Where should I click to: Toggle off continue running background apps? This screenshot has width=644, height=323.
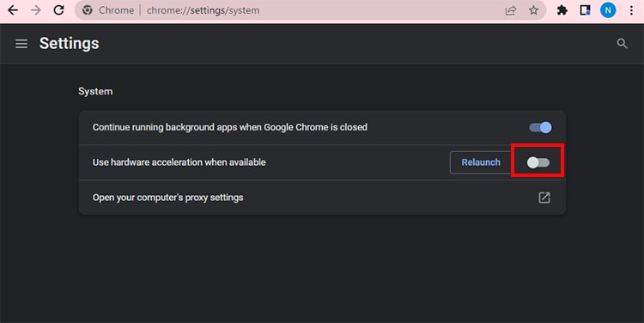[x=540, y=127]
